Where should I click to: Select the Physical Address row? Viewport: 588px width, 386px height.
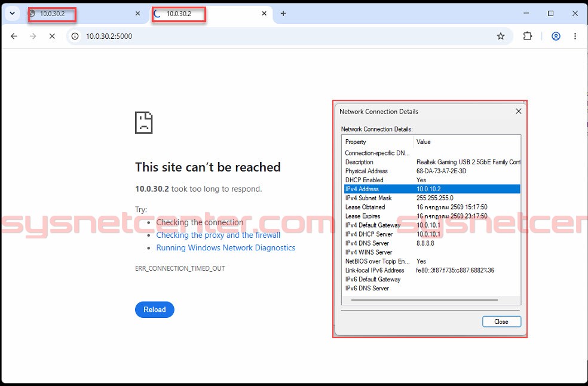tap(432, 171)
